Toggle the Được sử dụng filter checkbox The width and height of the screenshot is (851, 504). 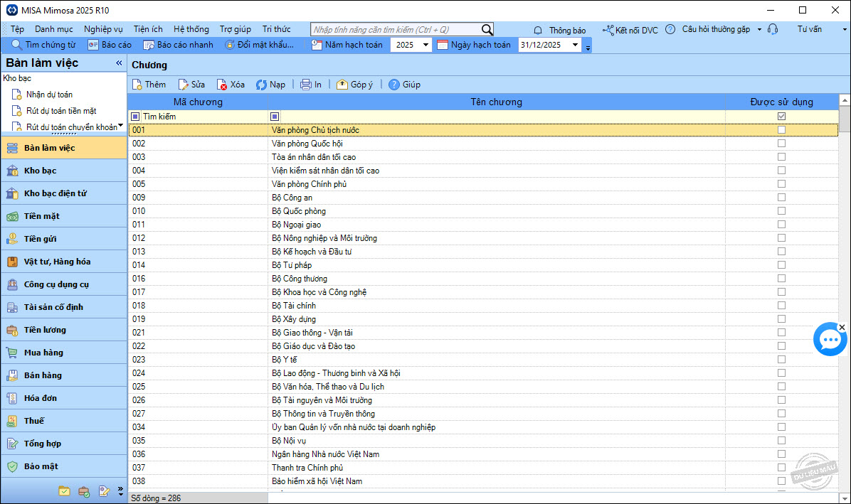[x=781, y=116]
